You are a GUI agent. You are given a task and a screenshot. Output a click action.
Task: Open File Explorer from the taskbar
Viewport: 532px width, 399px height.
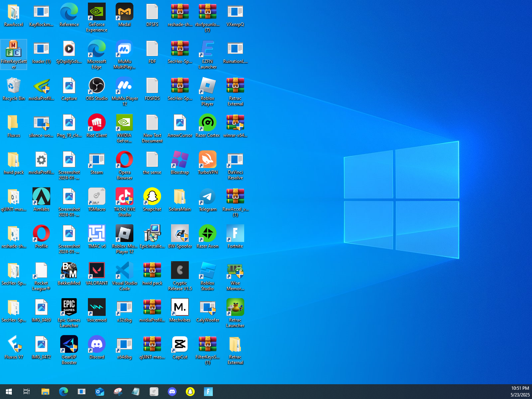coord(45,392)
